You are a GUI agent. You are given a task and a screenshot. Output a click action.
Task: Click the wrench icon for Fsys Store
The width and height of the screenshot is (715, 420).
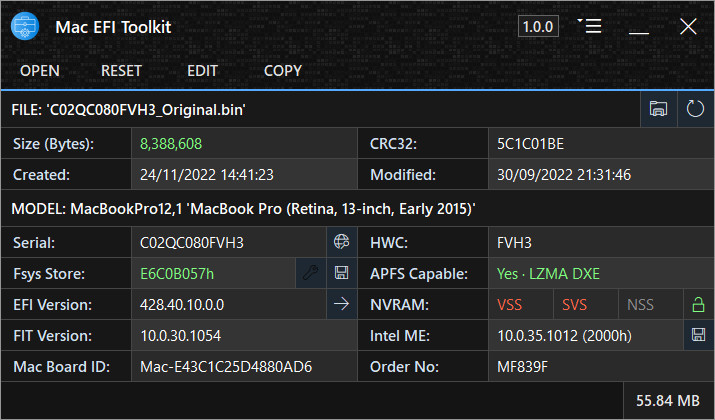[311, 273]
